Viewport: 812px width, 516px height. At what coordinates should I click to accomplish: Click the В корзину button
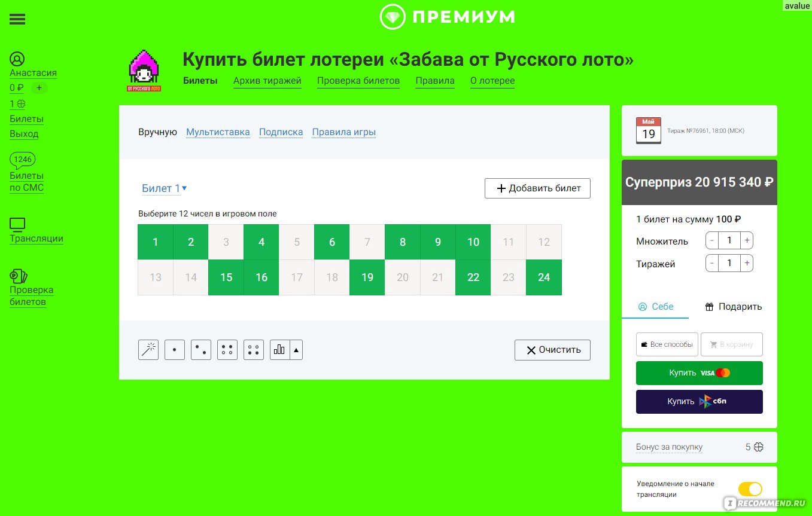(732, 344)
